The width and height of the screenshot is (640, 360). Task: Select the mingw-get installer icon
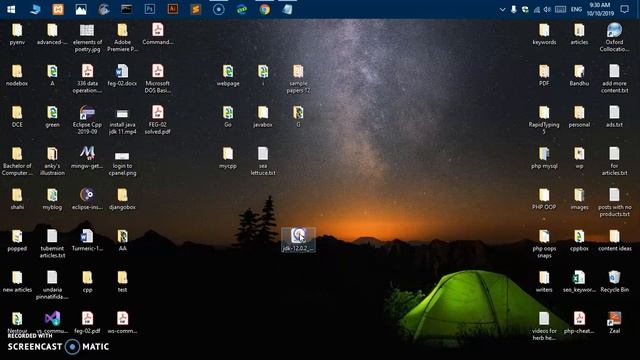tap(87, 158)
